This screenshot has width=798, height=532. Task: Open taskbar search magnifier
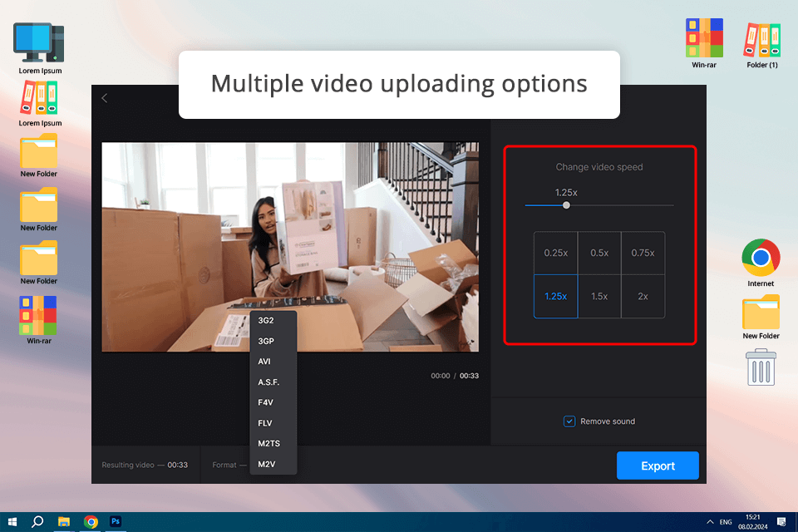click(x=37, y=522)
